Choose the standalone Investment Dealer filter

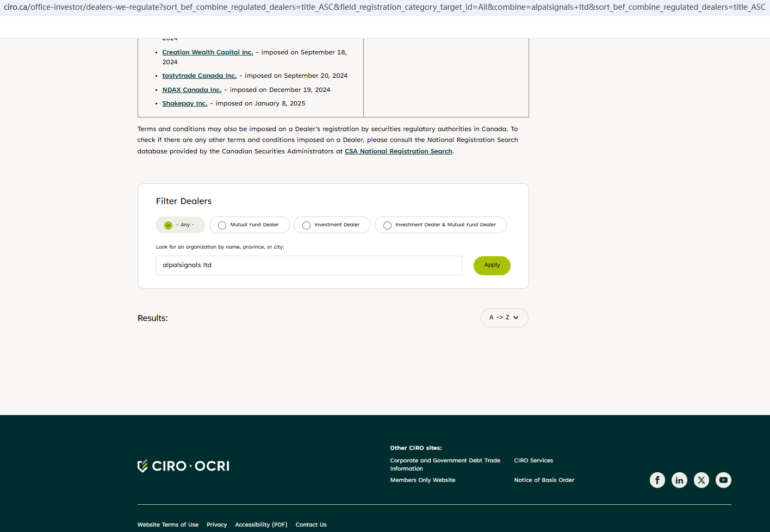coord(332,225)
